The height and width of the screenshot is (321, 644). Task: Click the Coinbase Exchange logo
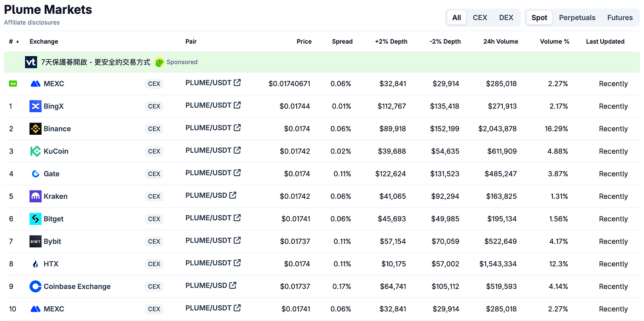35,287
